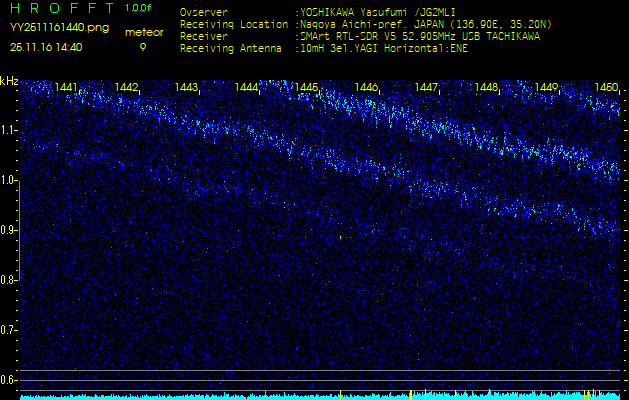The width and height of the screenshot is (629, 400).
Task: Select the 1443 time marker
Action: tap(187, 88)
